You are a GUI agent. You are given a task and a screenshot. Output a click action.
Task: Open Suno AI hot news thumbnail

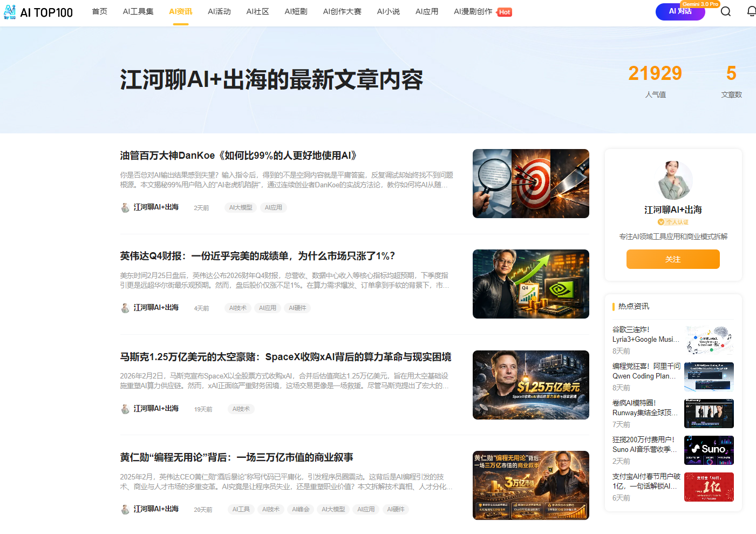point(709,450)
